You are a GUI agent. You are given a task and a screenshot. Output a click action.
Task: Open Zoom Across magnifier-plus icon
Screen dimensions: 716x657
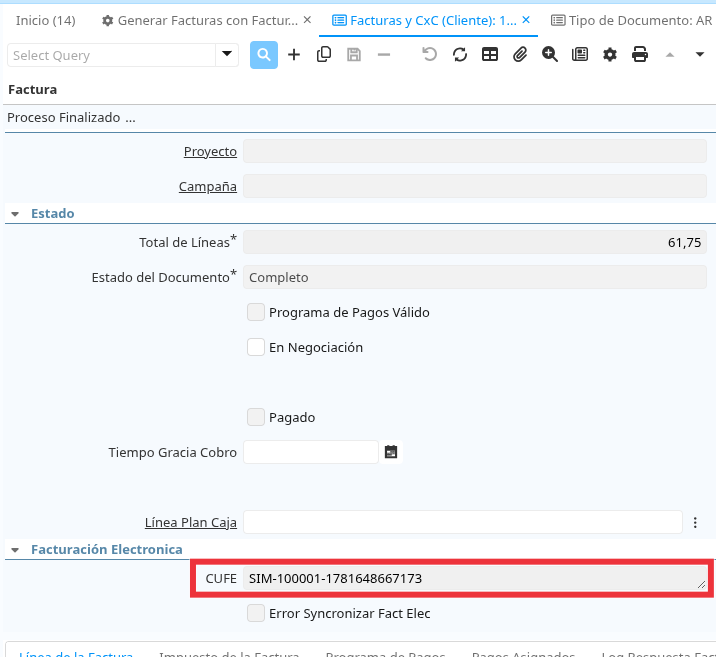550,55
